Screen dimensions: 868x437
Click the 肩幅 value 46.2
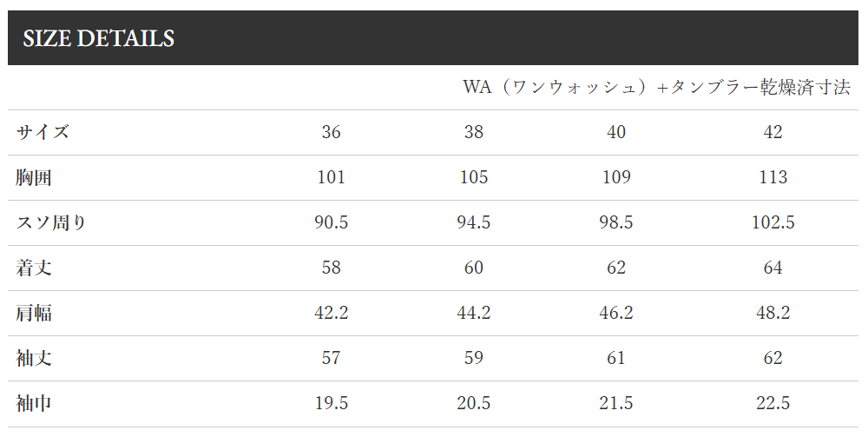[x=615, y=313]
